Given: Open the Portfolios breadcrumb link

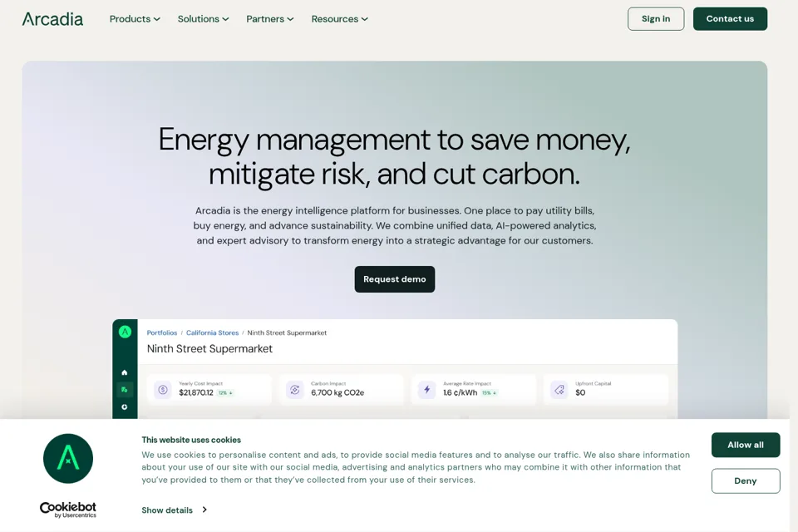Looking at the screenshot, I should point(162,332).
